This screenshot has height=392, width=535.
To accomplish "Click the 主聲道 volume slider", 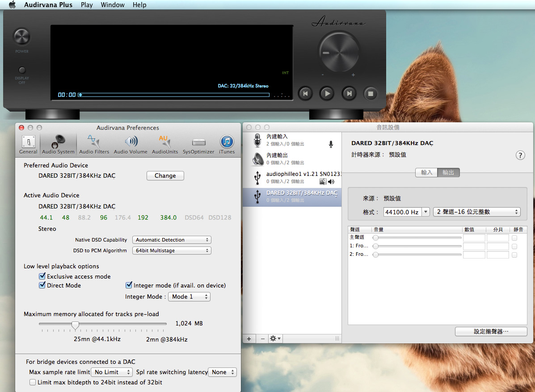I will click(418, 238).
